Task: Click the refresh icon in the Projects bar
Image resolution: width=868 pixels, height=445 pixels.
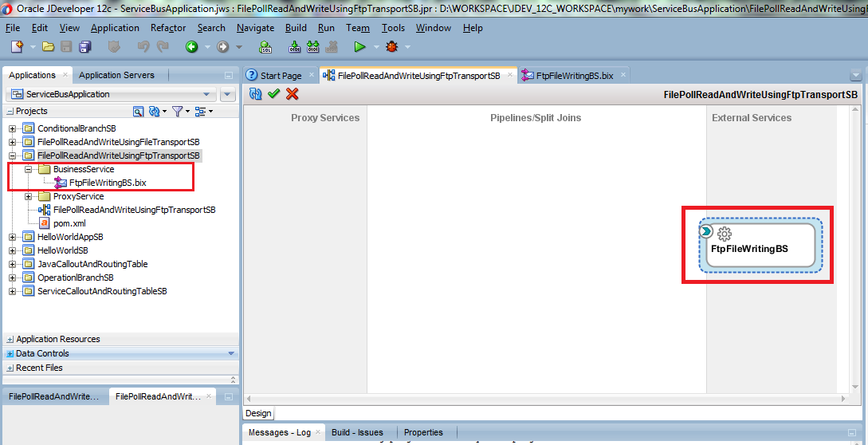Action: point(155,112)
